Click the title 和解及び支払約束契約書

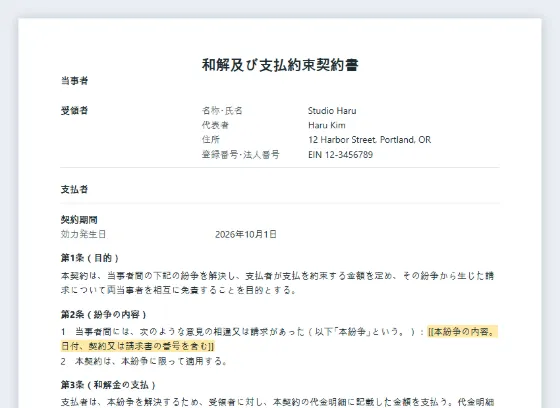pyautogui.click(x=280, y=65)
